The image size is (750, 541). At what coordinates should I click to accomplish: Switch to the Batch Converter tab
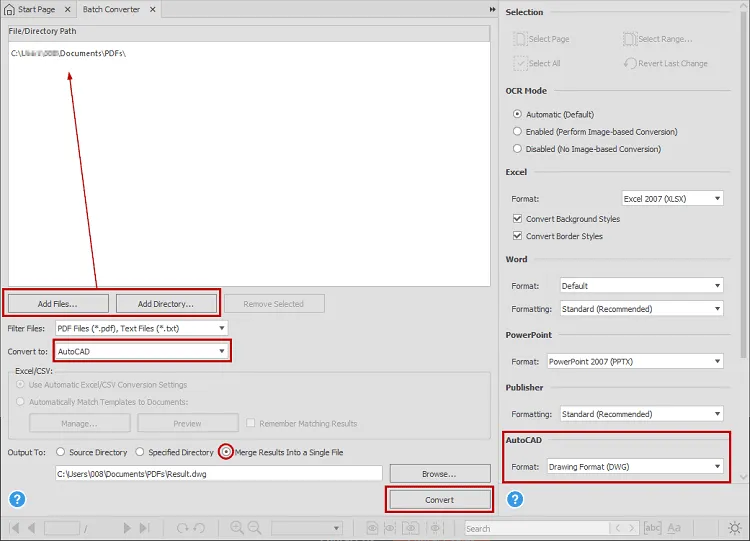tap(118, 10)
